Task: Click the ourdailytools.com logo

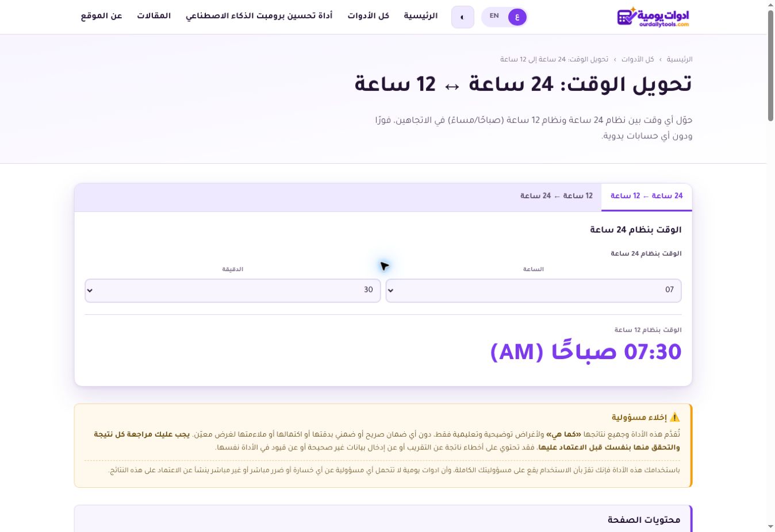Action: pyautogui.click(x=653, y=17)
